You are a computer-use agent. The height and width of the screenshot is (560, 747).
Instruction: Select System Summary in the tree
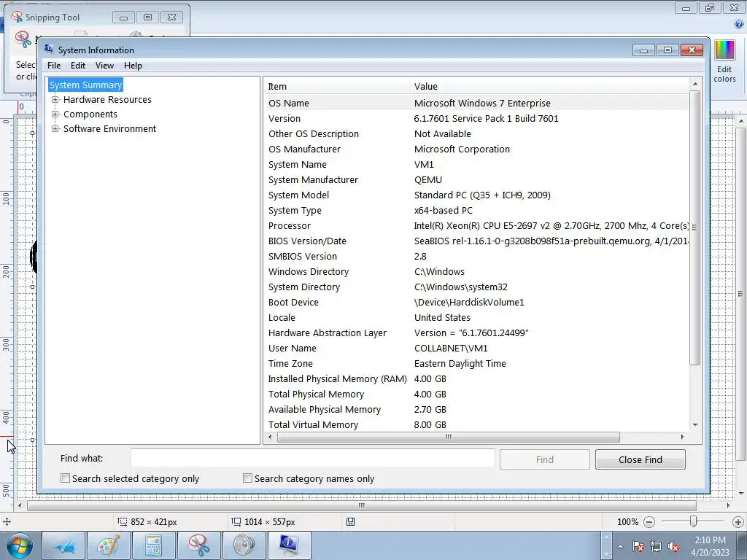[86, 85]
